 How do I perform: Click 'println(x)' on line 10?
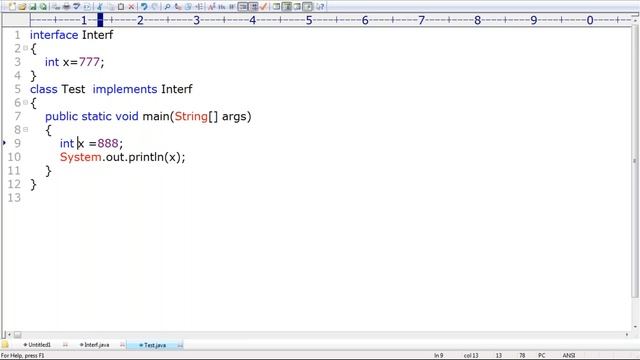pyautogui.click(x=155, y=157)
